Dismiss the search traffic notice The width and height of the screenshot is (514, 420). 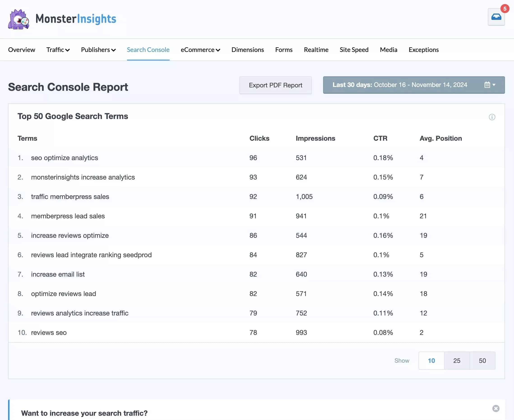click(x=496, y=408)
